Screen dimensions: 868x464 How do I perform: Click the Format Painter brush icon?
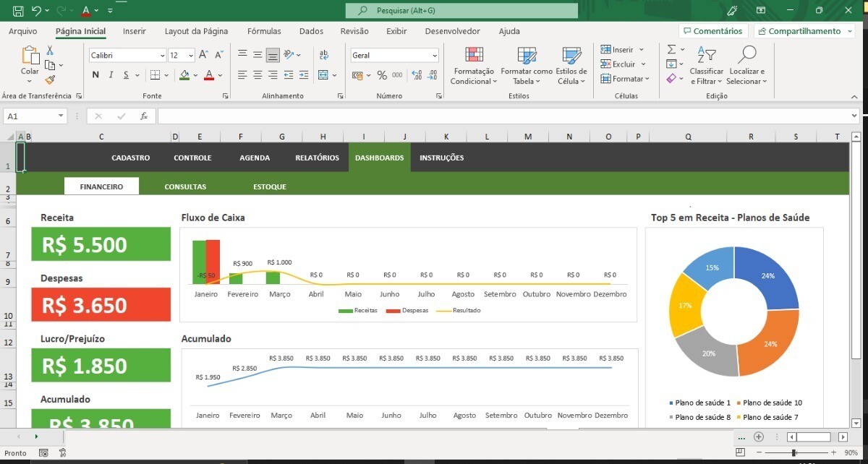(x=50, y=80)
